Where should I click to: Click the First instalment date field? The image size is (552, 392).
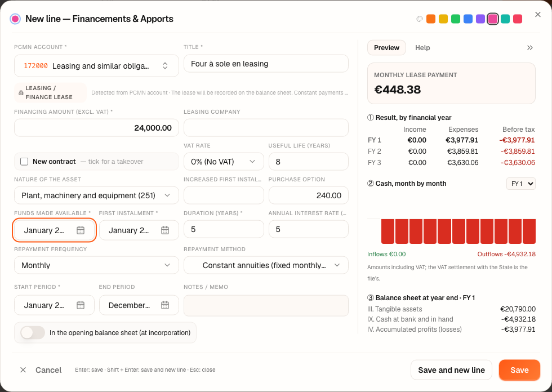click(x=139, y=230)
